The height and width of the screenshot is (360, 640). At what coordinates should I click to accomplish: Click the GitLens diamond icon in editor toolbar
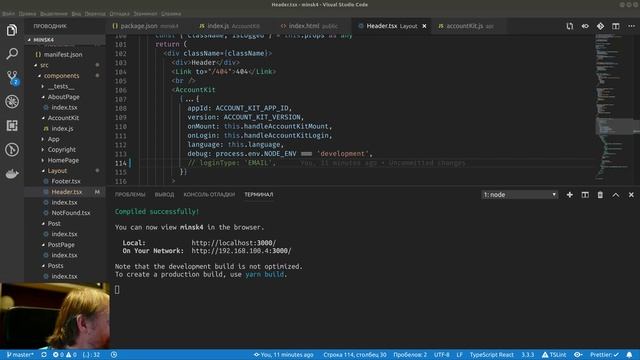click(600, 26)
